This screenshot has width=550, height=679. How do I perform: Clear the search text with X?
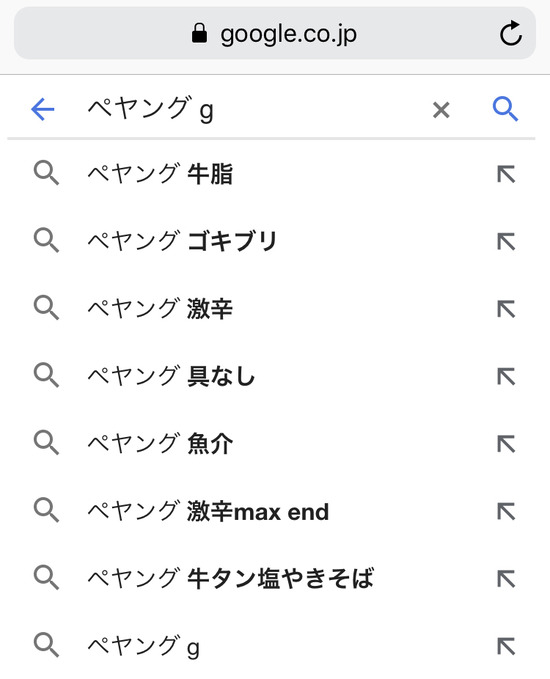441,110
